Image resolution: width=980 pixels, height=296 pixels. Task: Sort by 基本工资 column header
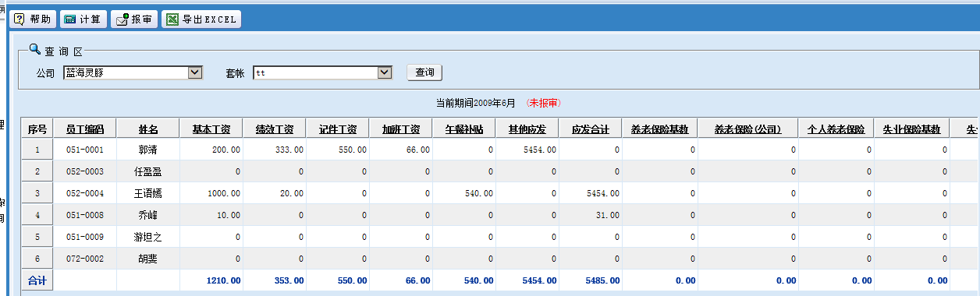click(x=211, y=129)
